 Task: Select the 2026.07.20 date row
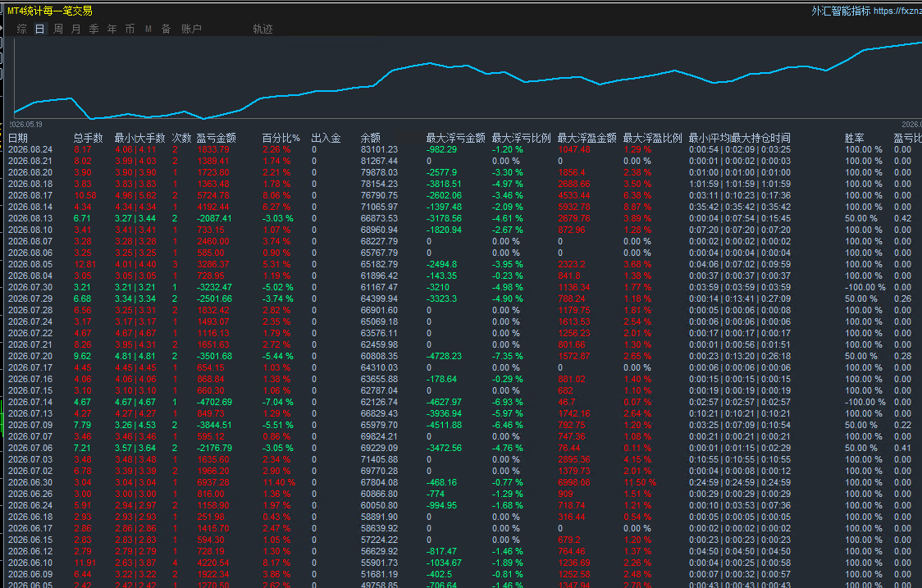pyautogui.click(x=30, y=357)
